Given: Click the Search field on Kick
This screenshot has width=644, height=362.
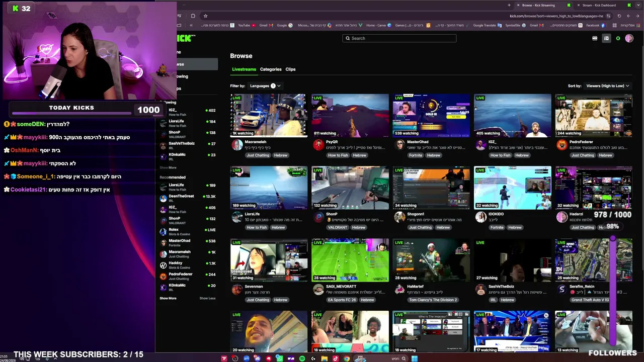Looking at the screenshot, I should click(x=399, y=38).
